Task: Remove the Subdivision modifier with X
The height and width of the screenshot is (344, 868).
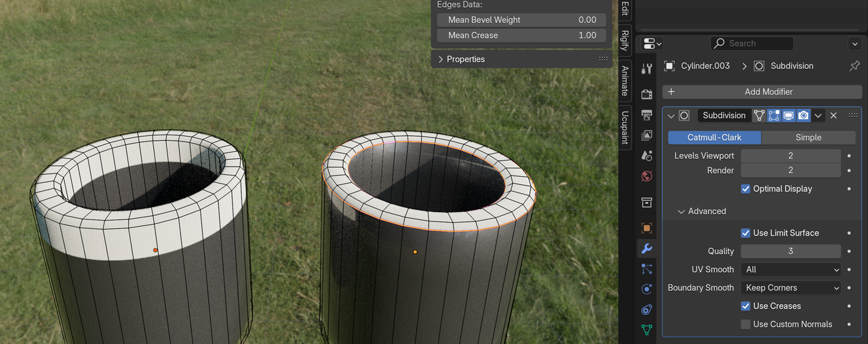Action: (834, 116)
